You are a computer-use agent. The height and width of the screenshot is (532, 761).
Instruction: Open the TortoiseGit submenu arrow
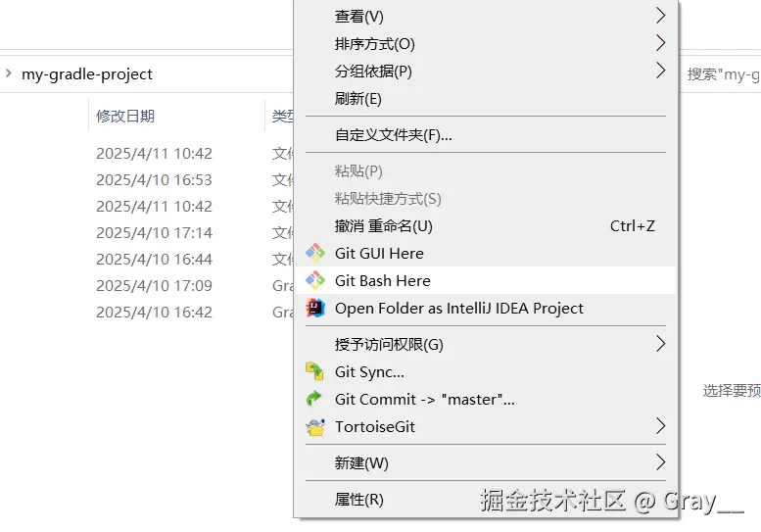point(660,425)
